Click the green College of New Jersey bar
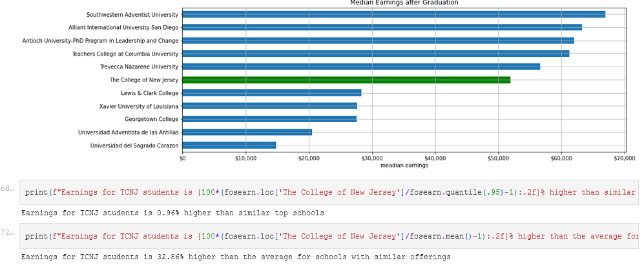This screenshot has width=644, height=267. click(346, 80)
